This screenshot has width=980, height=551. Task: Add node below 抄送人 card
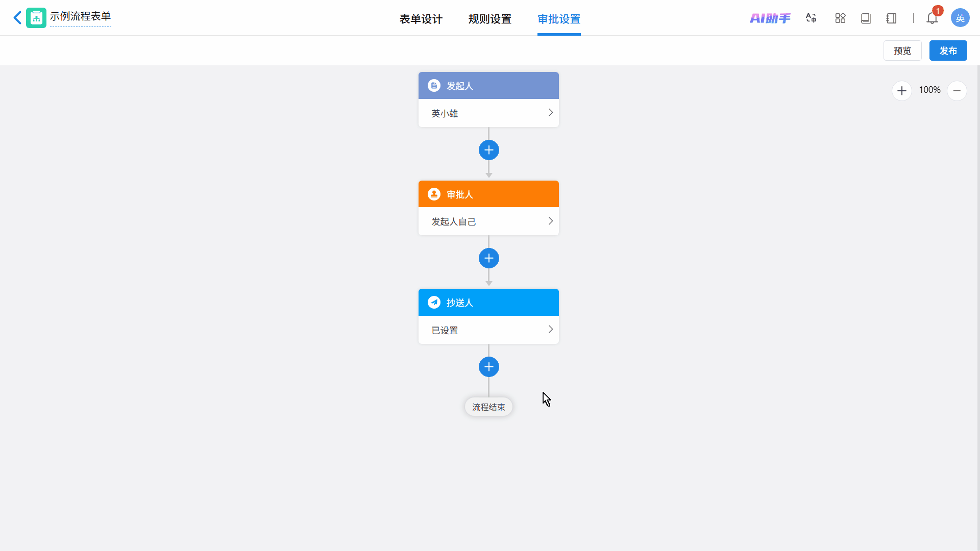pyautogui.click(x=488, y=367)
